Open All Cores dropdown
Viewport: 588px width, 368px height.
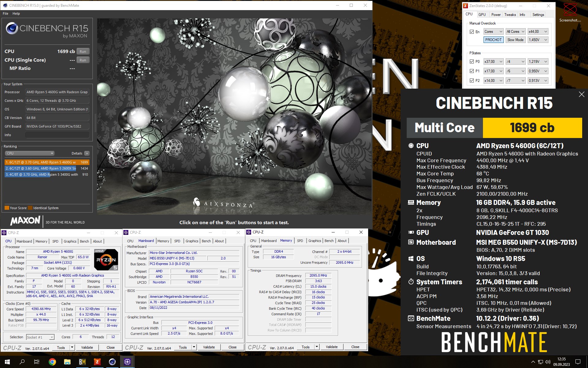coord(515,32)
